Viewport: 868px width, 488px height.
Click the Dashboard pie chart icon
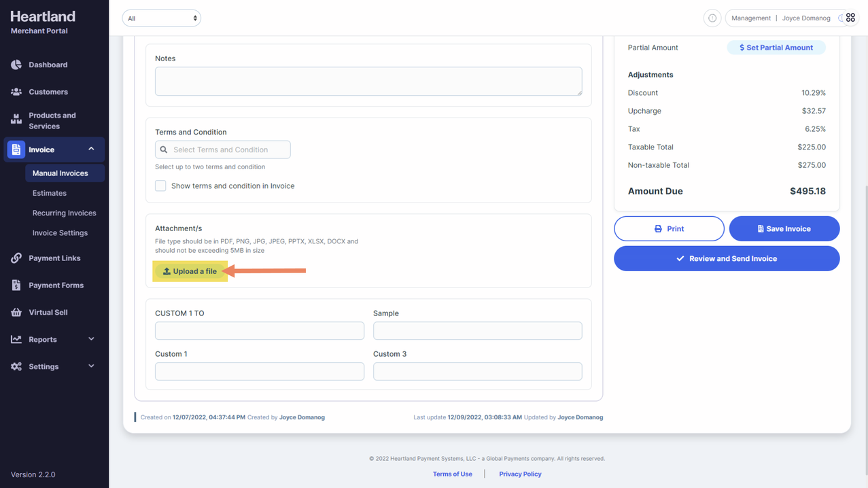(16, 65)
